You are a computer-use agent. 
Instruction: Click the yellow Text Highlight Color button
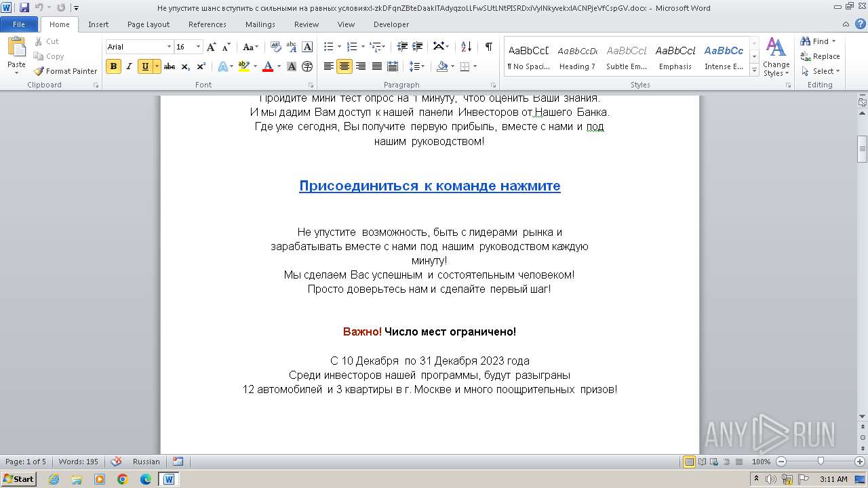click(x=244, y=66)
